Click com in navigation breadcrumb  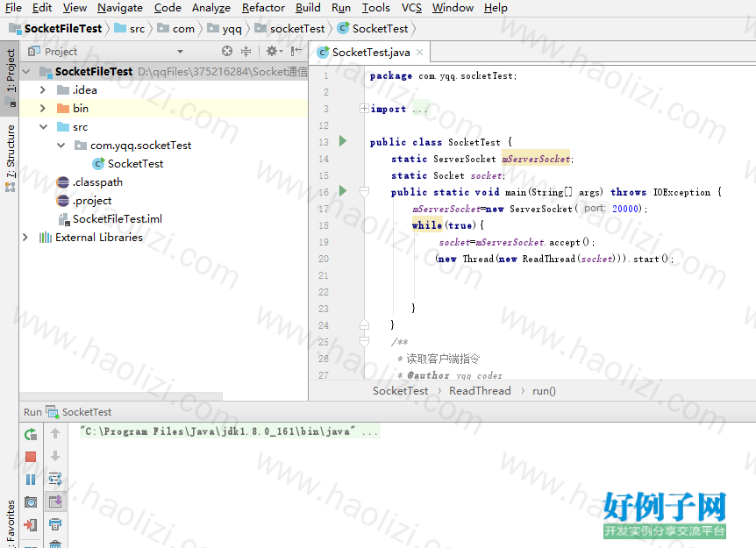click(176, 29)
